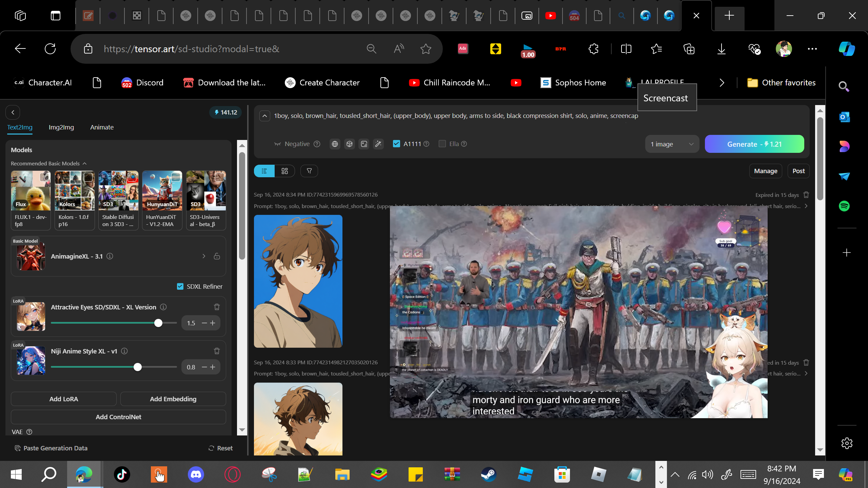The image size is (868, 488).
Task: Click the Manage button
Action: point(766,171)
